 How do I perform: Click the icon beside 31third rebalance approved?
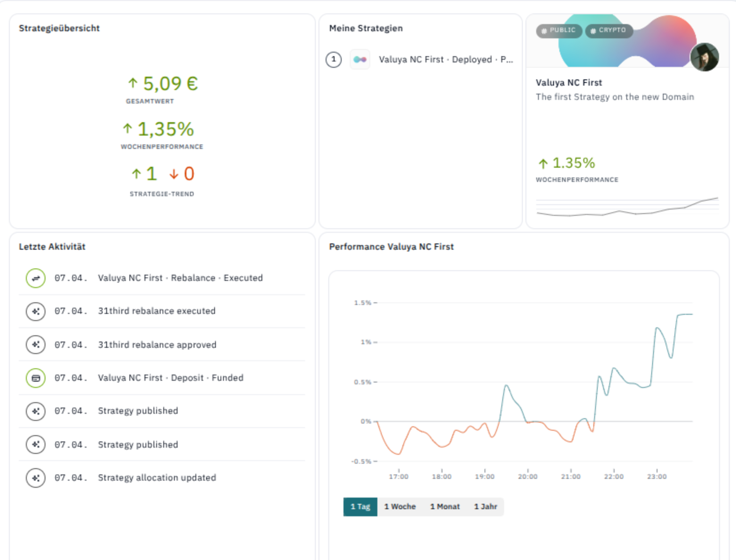(x=36, y=345)
